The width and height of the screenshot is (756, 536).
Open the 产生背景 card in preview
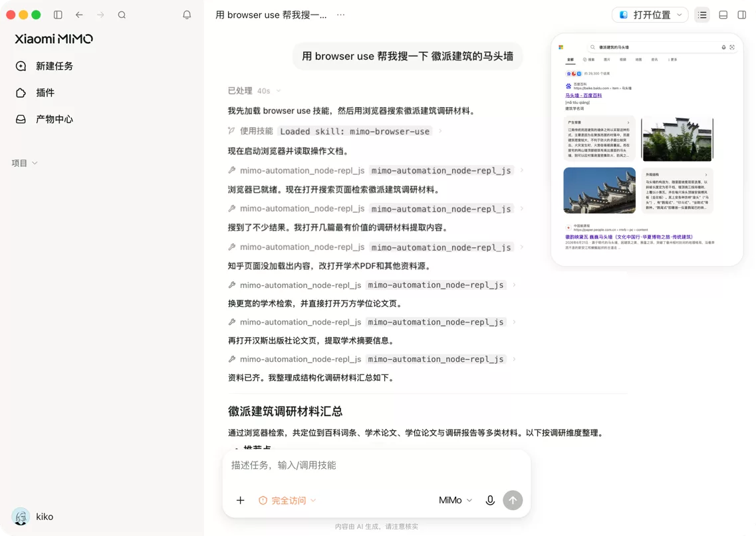pyautogui.click(x=599, y=138)
